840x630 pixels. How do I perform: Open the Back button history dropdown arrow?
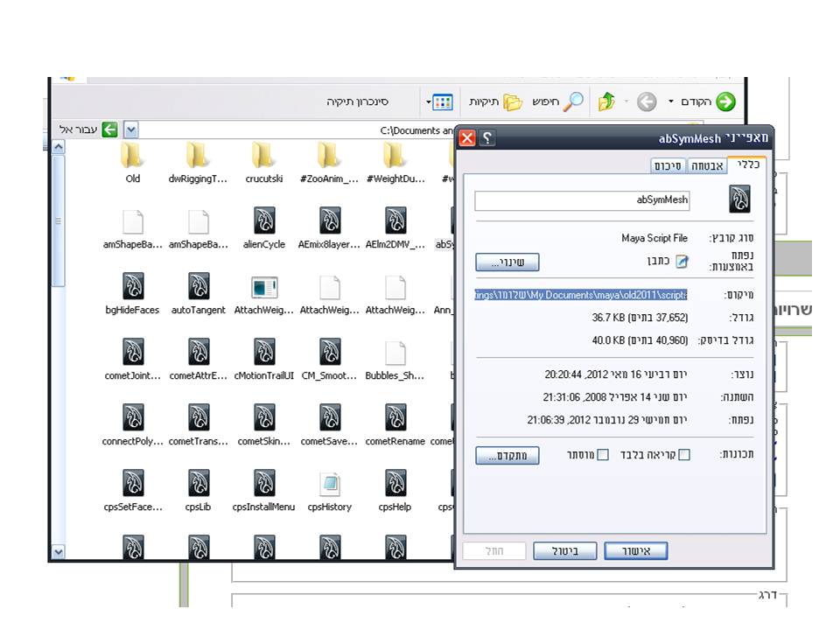671,101
